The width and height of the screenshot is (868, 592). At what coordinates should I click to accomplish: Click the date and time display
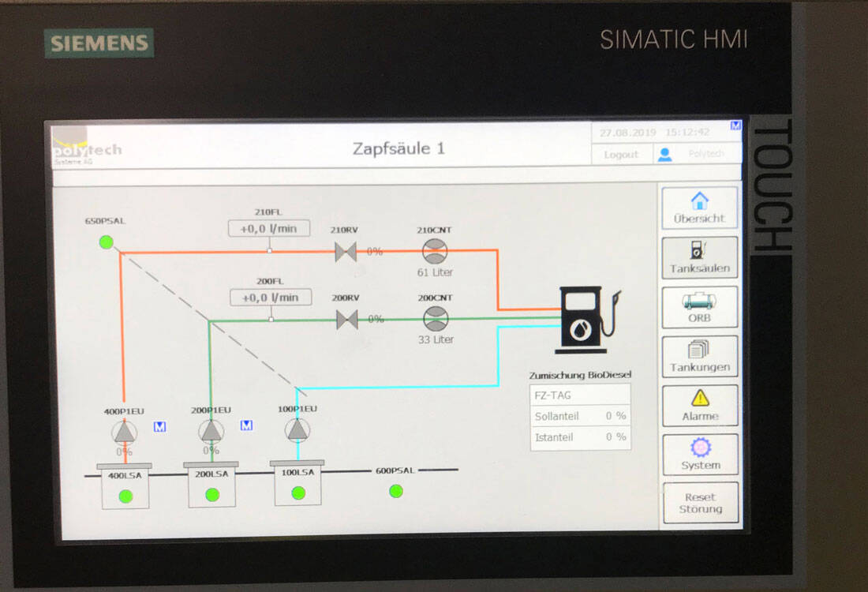[654, 133]
